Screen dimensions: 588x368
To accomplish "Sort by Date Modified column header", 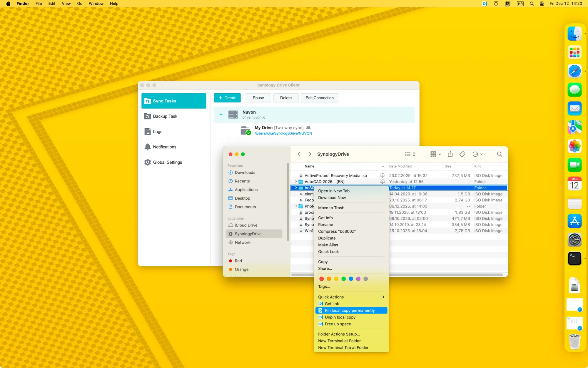I will pyautogui.click(x=400, y=166).
